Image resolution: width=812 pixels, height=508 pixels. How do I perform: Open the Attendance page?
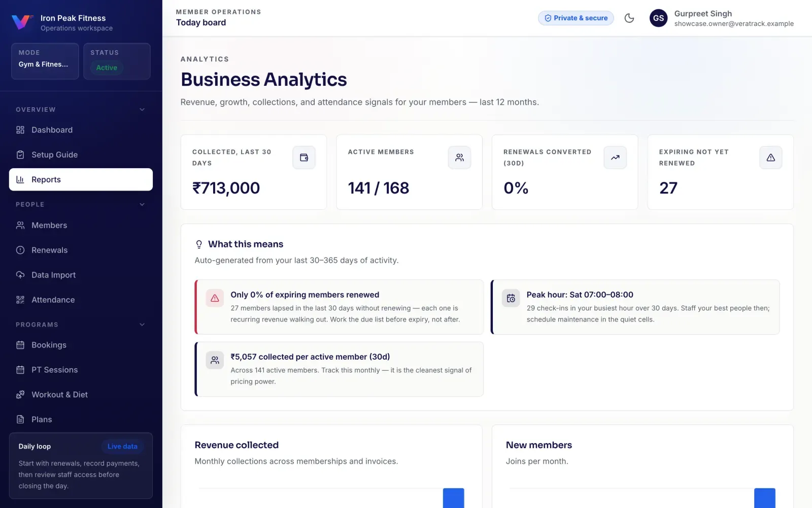click(81, 300)
